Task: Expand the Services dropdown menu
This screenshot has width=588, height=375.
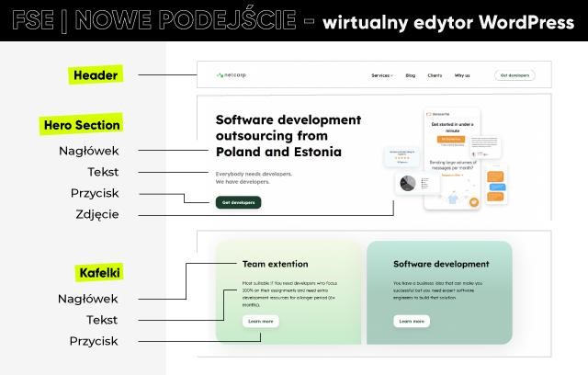Action: point(382,75)
